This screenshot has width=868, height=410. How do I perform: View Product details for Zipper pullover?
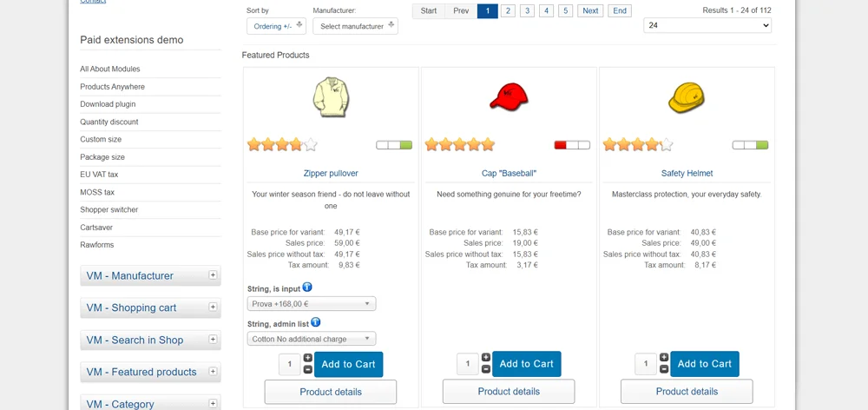point(331,392)
